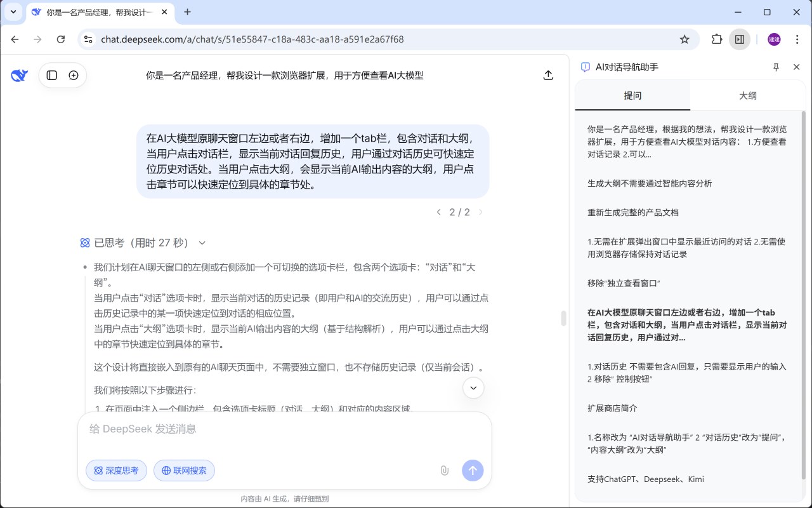The height and width of the screenshot is (508, 812).
Task: Open a new browser tab
Action: pyautogui.click(x=187, y=12)
